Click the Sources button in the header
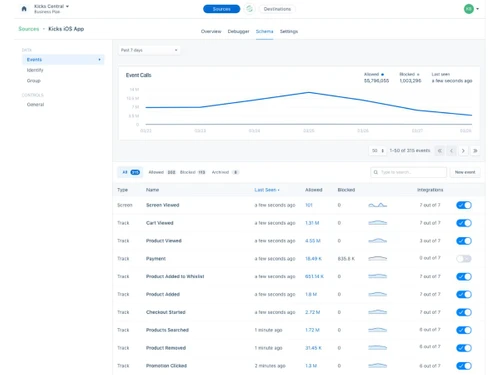This screenshot has width=500, height=375. point(221,9)
